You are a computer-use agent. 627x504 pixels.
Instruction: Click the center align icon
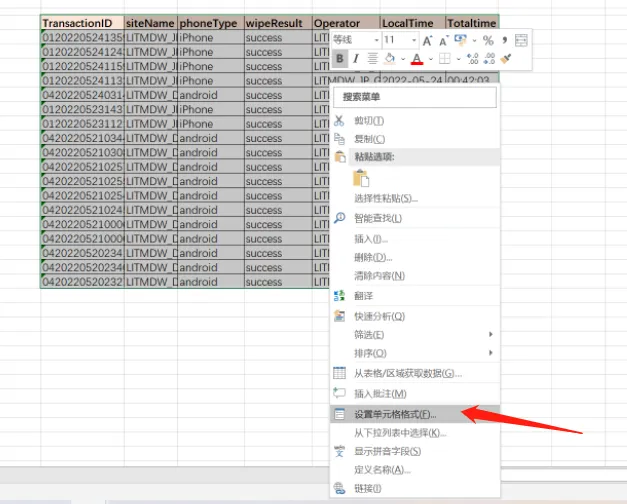click(372, 59)
